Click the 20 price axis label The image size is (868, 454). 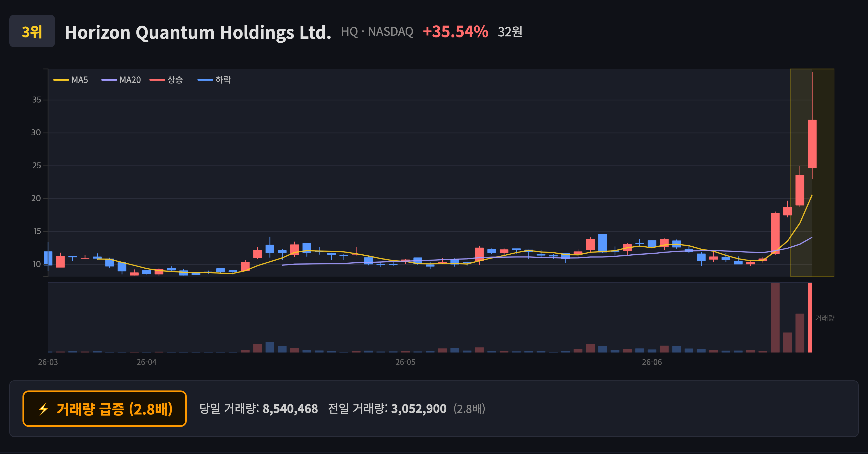tap(36, 198)
